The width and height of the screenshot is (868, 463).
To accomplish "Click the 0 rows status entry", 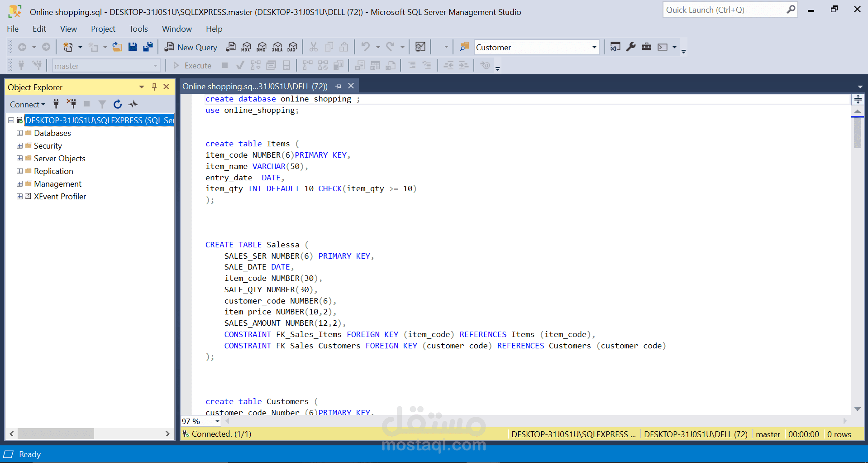I will click(x=839, y=434).
